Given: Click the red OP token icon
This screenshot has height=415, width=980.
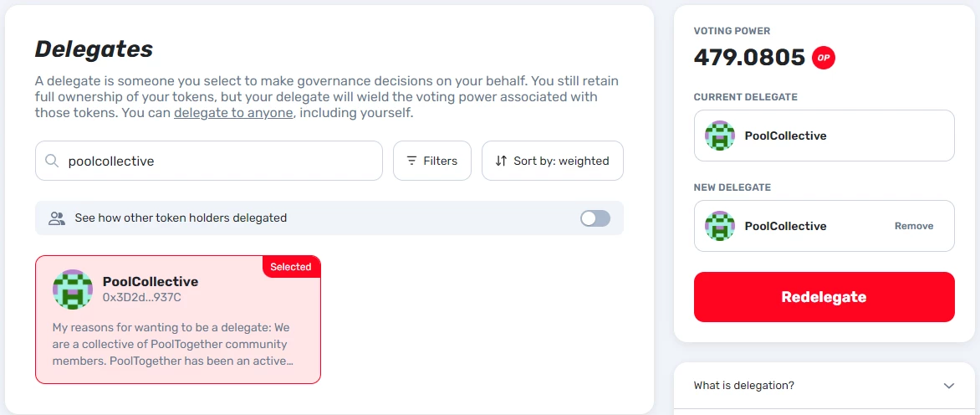Looking at the screenshot, I should pyautogui.click(x=823, y=58).
